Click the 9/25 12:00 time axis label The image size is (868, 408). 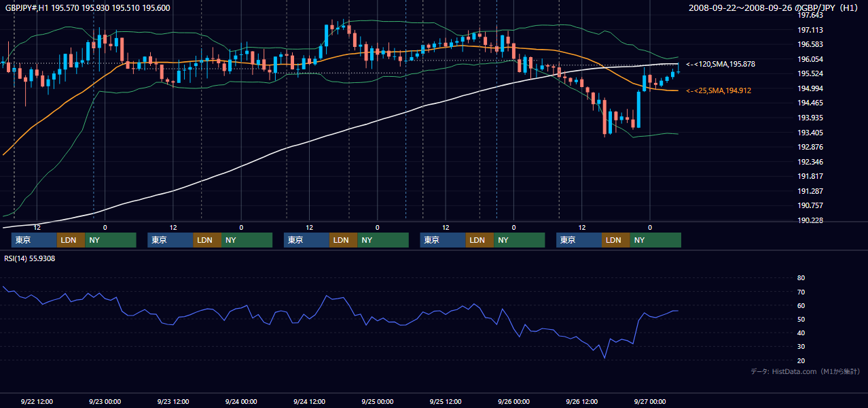[446, 401]
